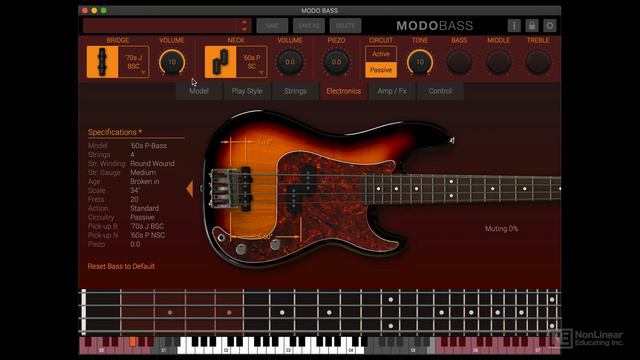The width and height of the screenshot is (640, 360).
Task: Open the '60s P SC neck pickup dropdown
Action: click(251, 62)
